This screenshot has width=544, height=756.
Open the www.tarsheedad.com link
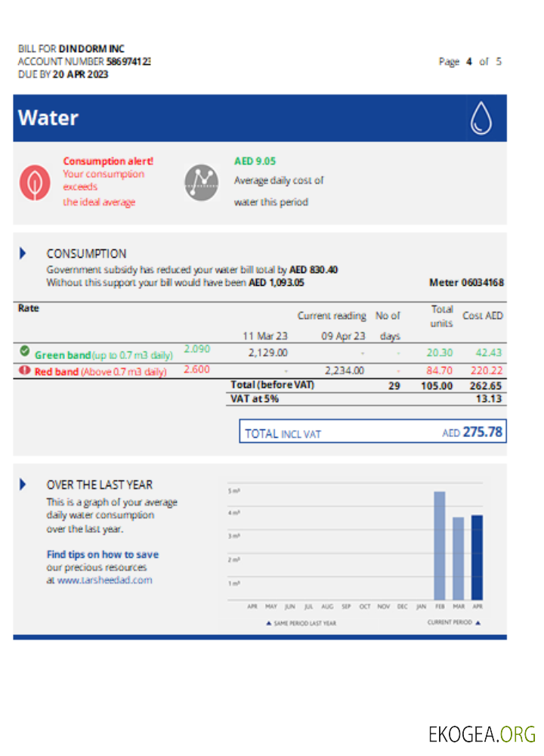click(x=104, y=580)
